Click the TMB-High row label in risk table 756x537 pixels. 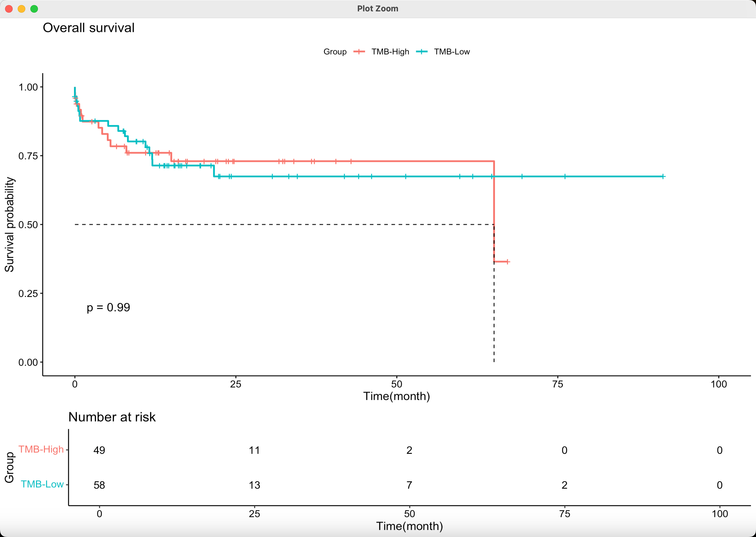click(41, 449)
